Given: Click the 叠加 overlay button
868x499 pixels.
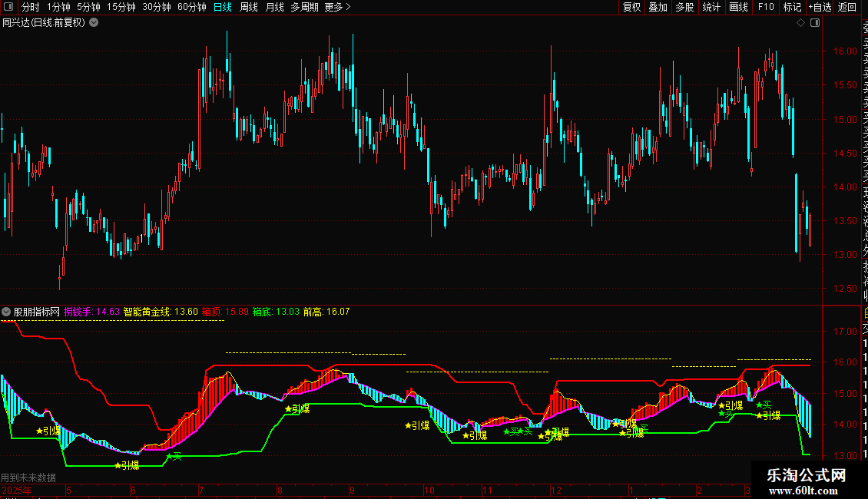Looking at the screenshot, I should coord(658,7).
